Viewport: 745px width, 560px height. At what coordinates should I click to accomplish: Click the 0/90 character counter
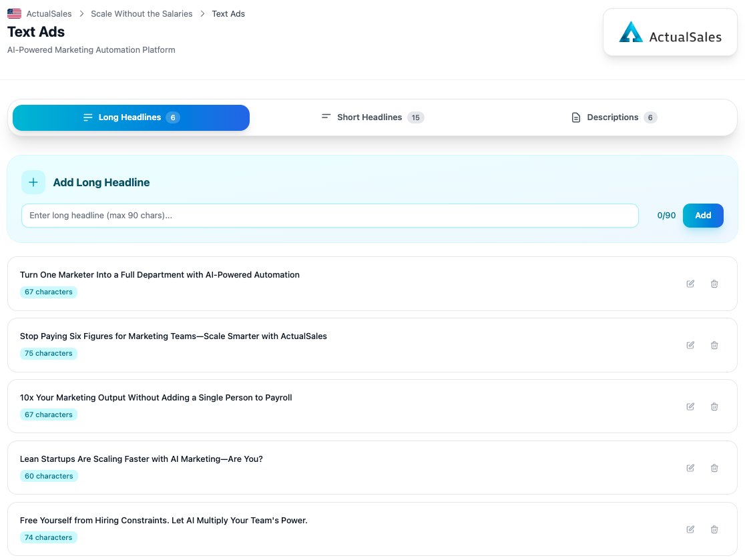click(666, 216)
